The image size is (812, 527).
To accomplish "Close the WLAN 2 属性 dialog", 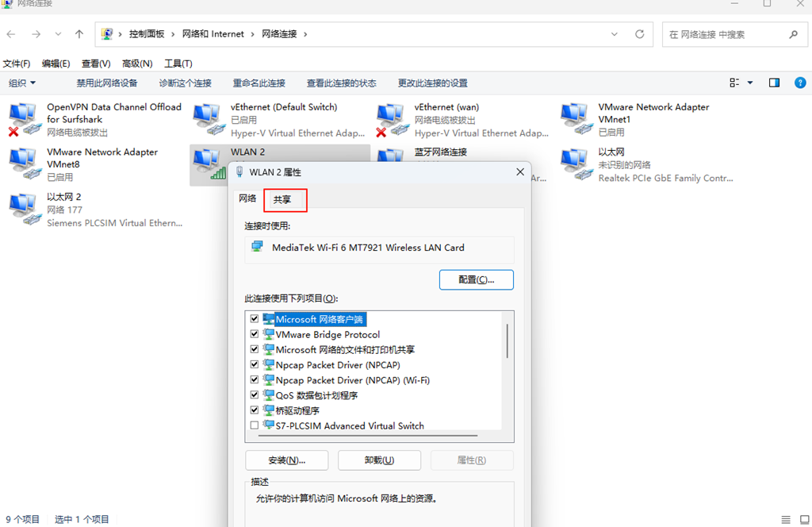I will [520, 172].
